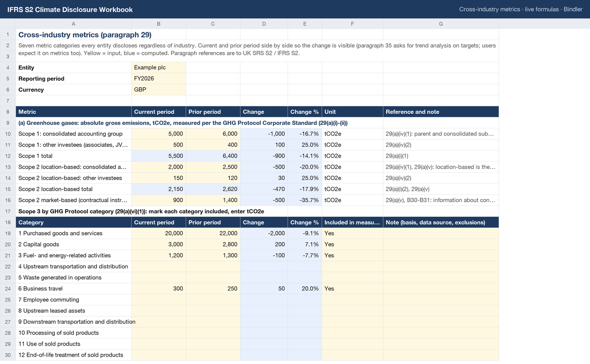Select '7 Employee commuting' row label
590x364 pixels.
[x=74, y=299]
